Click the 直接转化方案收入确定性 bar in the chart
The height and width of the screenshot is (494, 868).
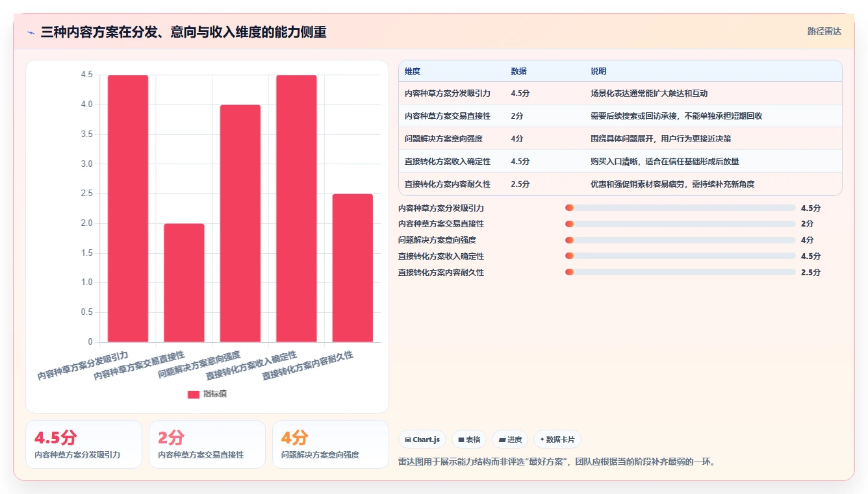296,208
